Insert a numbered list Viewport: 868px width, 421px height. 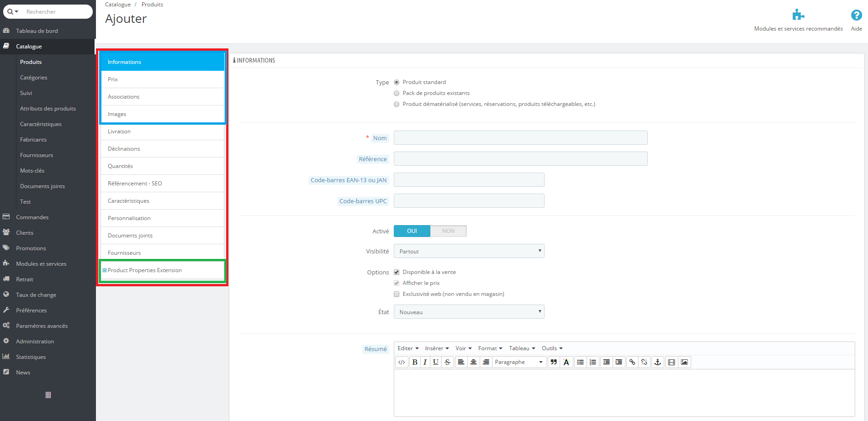click(593, 362)
